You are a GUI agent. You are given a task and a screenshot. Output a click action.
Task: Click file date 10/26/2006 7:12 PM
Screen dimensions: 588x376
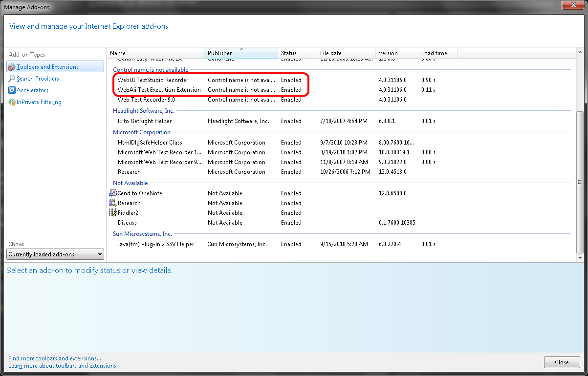346,172
